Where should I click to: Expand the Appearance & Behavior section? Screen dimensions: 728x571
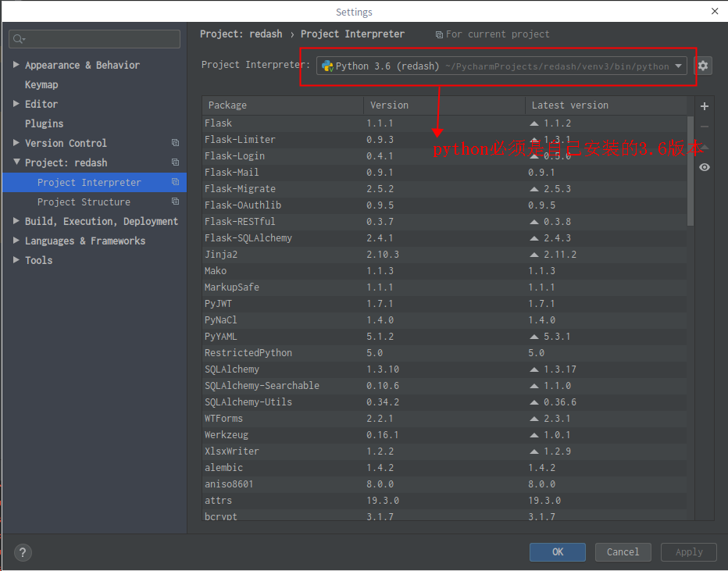[x=14, y=65]
